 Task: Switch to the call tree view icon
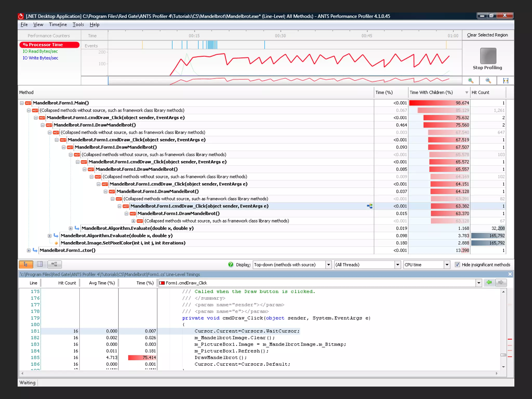25,264
